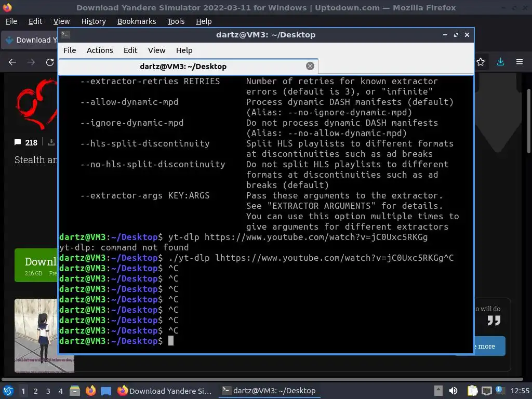This screenshot has height=399, width=532.
Task: Click the Firefox page horizontal scrollbar
Action: point(262,379)
